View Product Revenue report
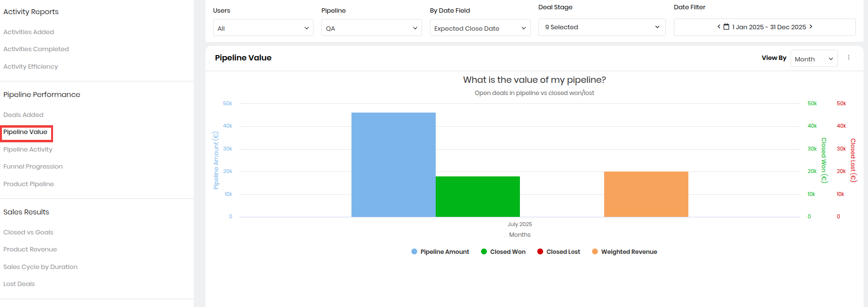The width and height of the screenshot is (868, 307). [30, 249]
